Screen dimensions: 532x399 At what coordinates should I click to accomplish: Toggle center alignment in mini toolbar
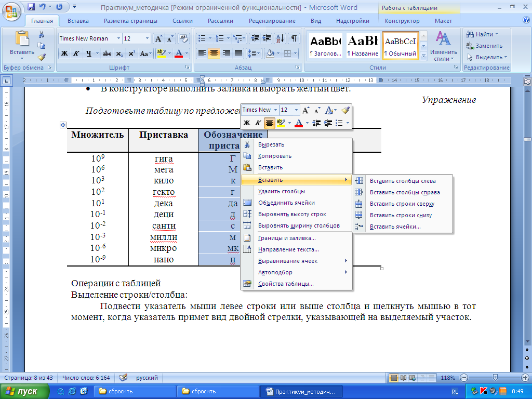270,123
